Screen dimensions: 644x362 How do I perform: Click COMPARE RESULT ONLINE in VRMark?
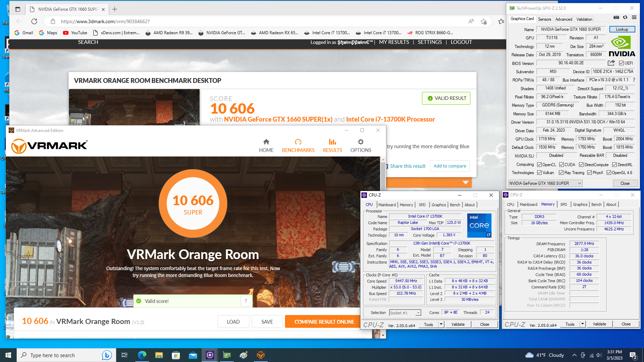point(324,322)
